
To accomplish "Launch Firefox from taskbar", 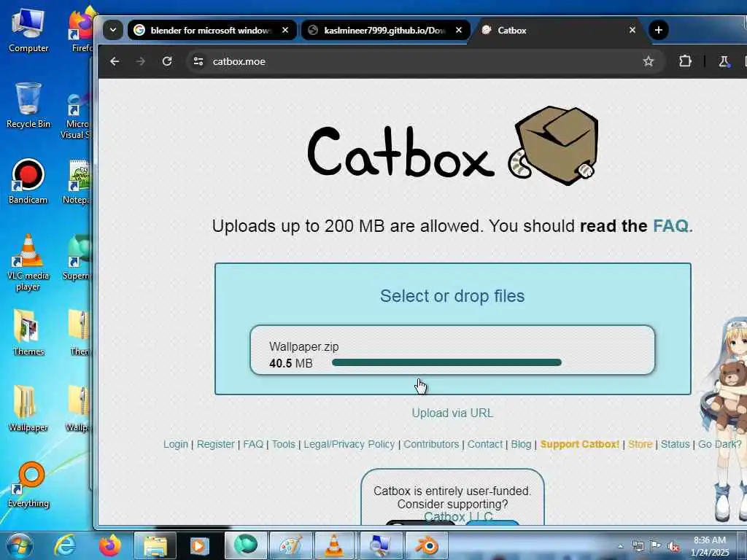I will [109, 545].
